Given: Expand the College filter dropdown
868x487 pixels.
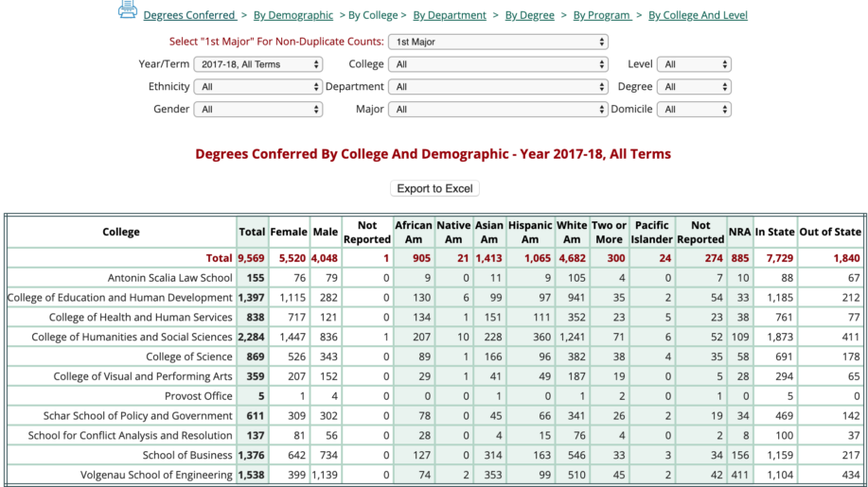Looking at the screenshot, I should (498, 64).
